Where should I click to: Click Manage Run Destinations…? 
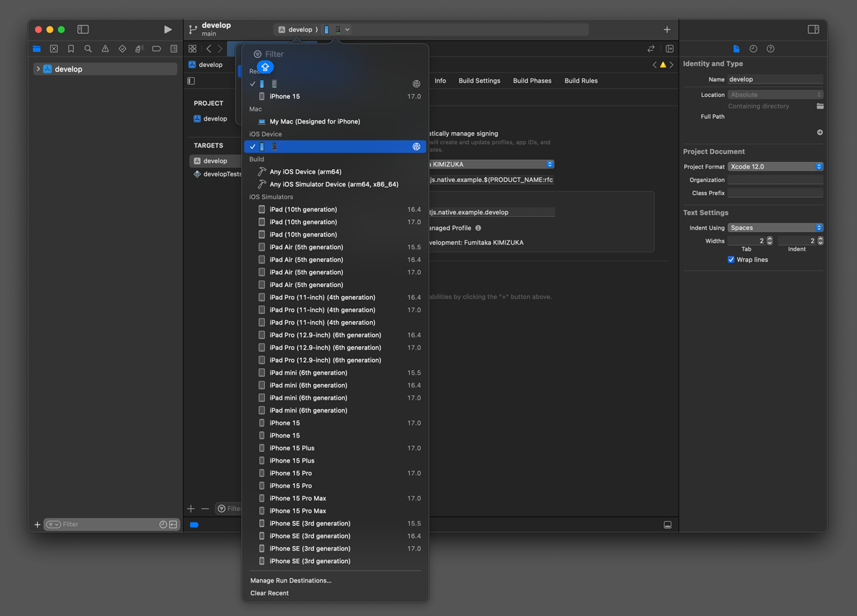click(x=291, y=581)
